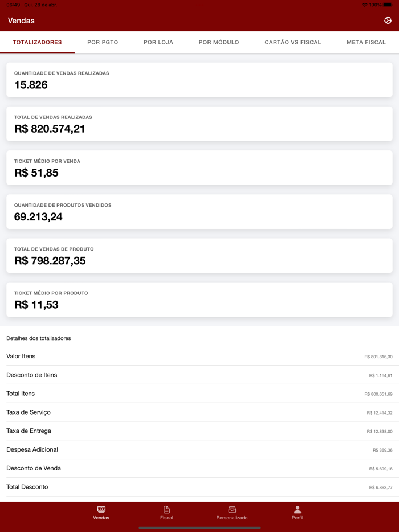The image size is (399, 532).
Task: Open the settings gear icon
Action: pyautogui.click(x=387, y=20)
